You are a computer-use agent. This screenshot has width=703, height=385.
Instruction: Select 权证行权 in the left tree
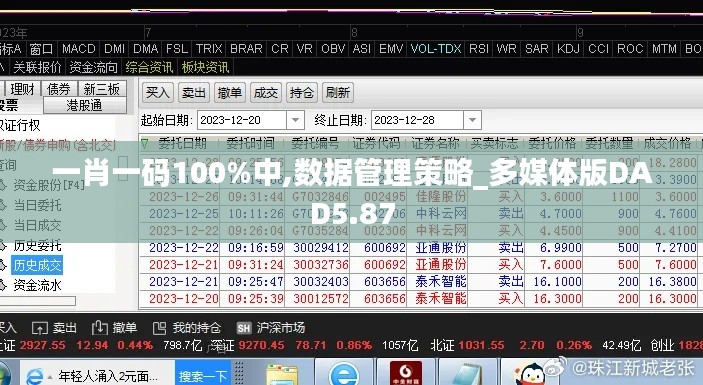pyautogui.click(x=20, y=125)
